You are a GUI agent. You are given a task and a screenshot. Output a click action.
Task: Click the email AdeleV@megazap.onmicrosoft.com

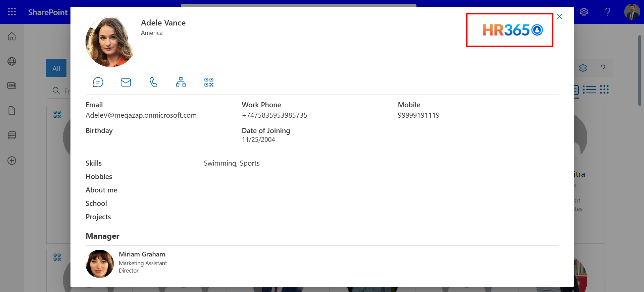[x=141, y=115]
